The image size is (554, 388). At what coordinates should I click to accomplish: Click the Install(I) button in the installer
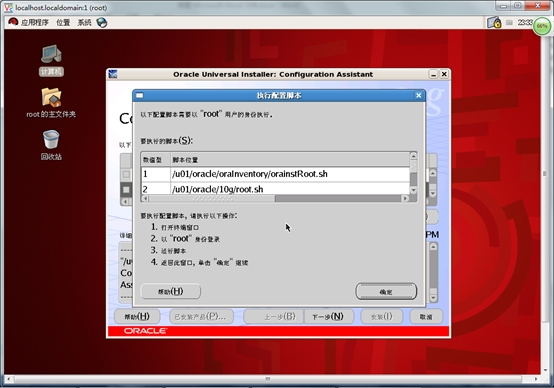tap(382, 317)
